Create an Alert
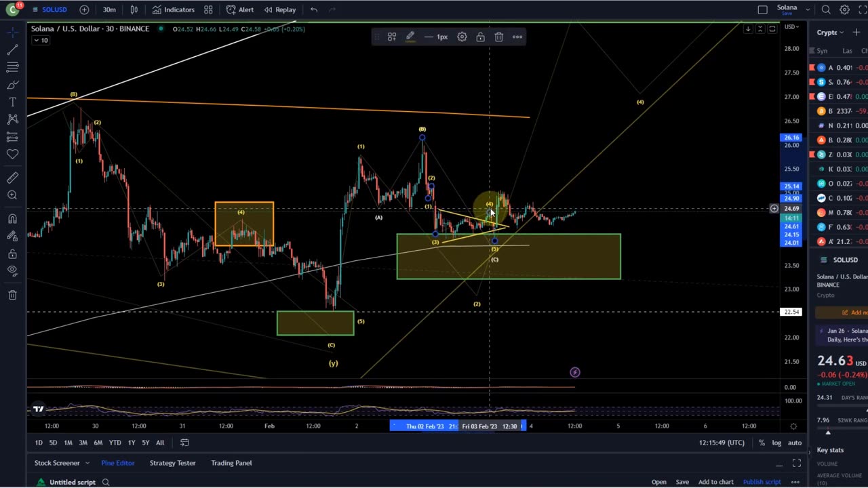The height and width of the screenshot is (488, 868). coord(240,9)
